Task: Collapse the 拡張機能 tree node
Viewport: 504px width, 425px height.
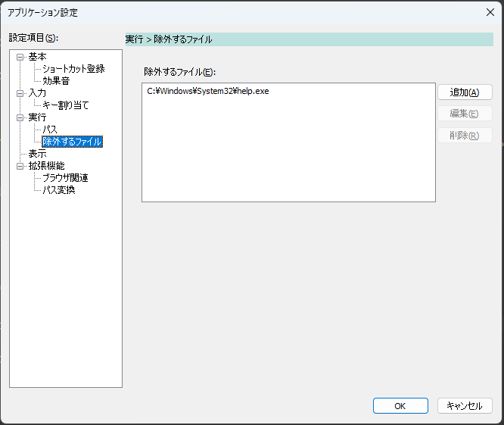Action: tap(20, 166)
